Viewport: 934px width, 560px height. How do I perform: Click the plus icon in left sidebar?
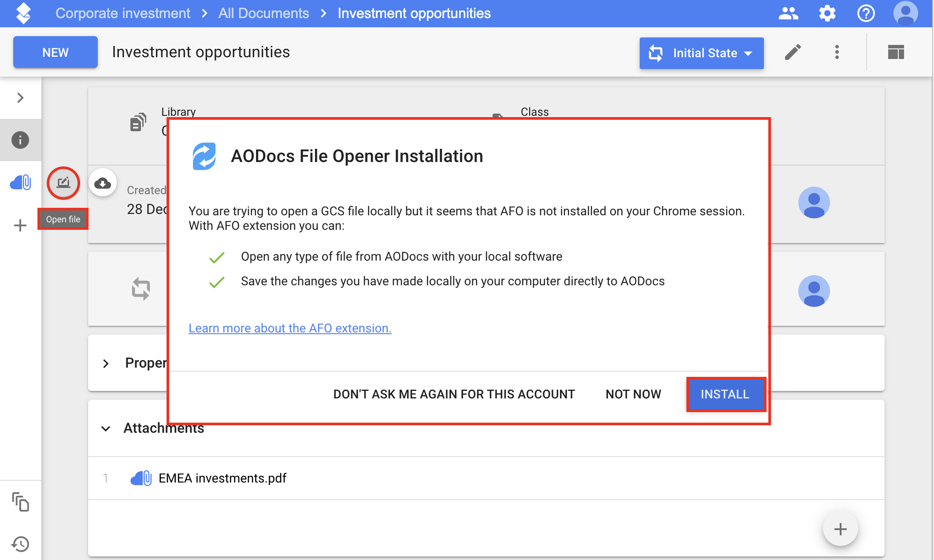(x=20, y=226)
